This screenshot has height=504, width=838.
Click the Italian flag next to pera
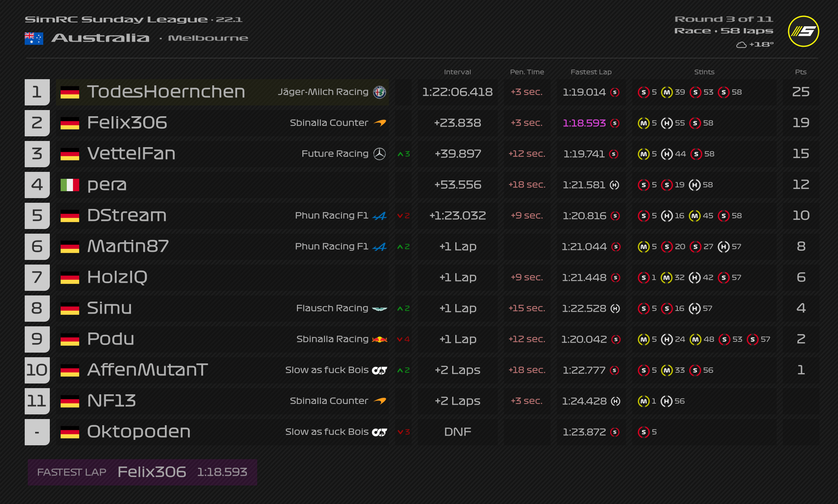pyautogui.click(x=70, y=185)
